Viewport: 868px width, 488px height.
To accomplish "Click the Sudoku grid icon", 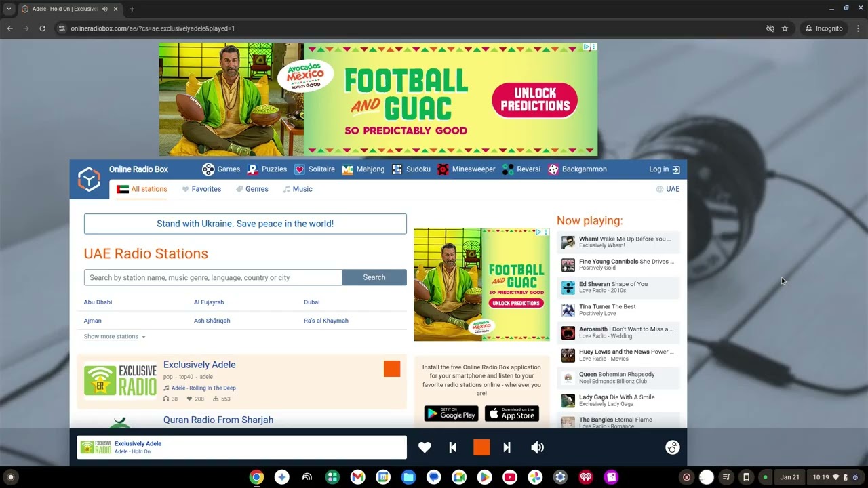I will pyautogui.click(x=397, y=169).
